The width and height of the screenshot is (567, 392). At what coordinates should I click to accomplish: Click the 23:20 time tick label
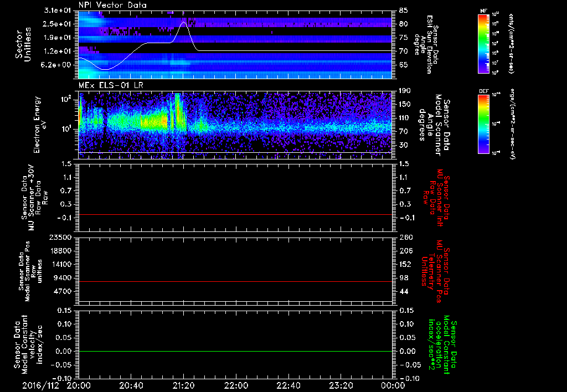coord(341,385)
